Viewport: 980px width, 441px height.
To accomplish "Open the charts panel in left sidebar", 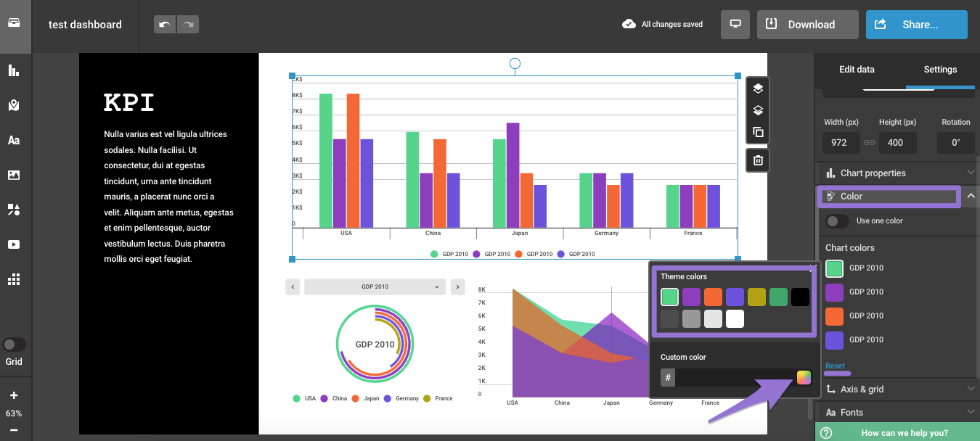I will click(14, 70).
